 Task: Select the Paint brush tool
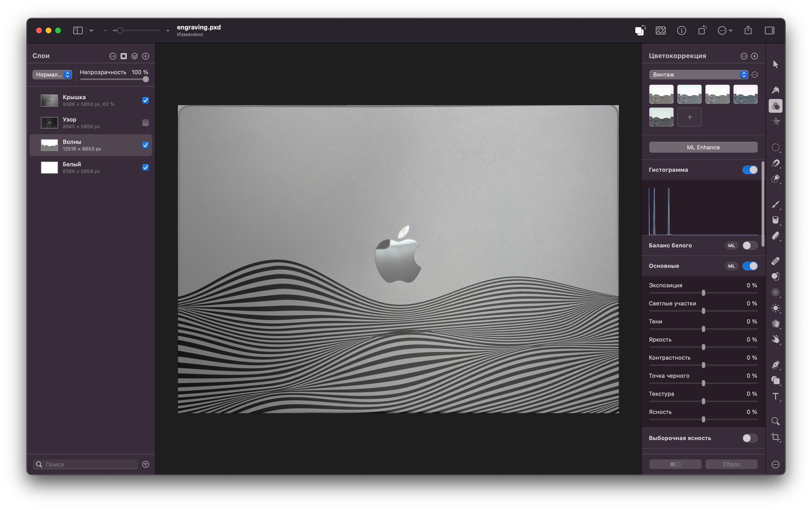click(x=775, y=204)
